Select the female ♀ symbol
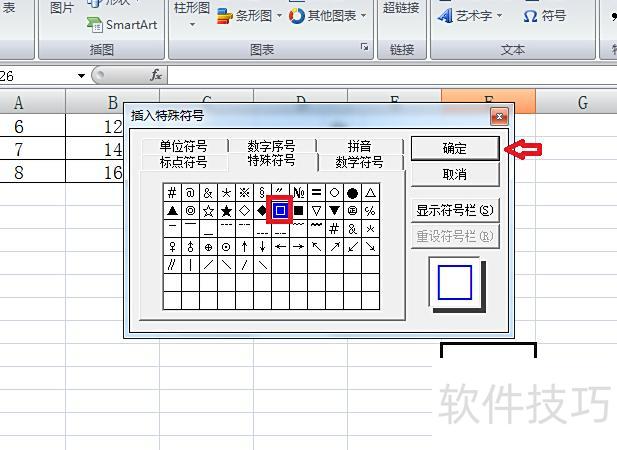The height and width of the screenshot is (450, 617). point(172,247)
